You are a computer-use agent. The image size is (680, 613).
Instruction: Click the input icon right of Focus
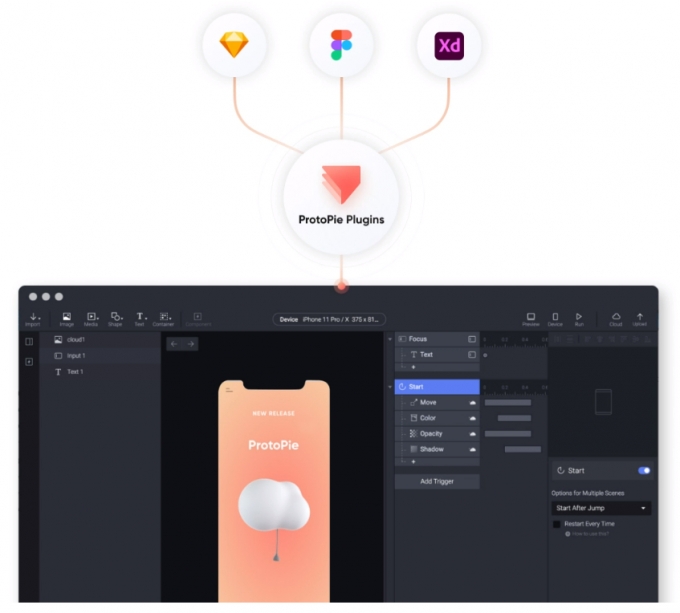[x=472, y=339]
